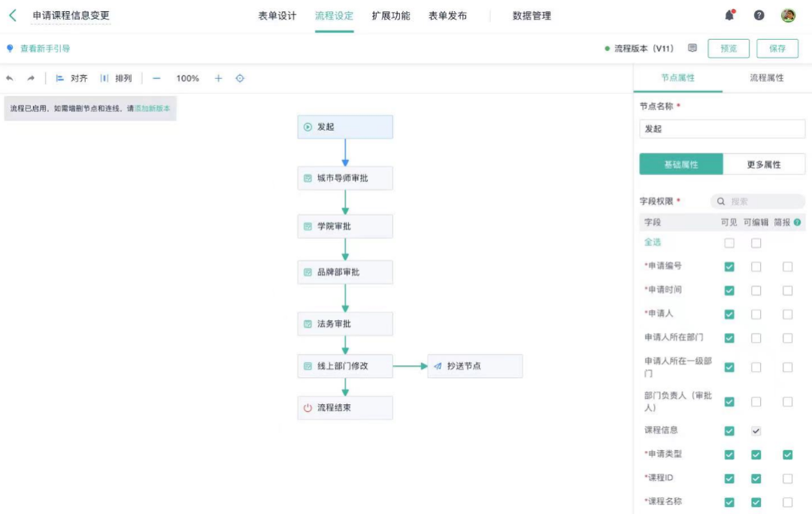Open the user avatar menu
The height and width of the screenshot is (514, 812).
(788, 15)
